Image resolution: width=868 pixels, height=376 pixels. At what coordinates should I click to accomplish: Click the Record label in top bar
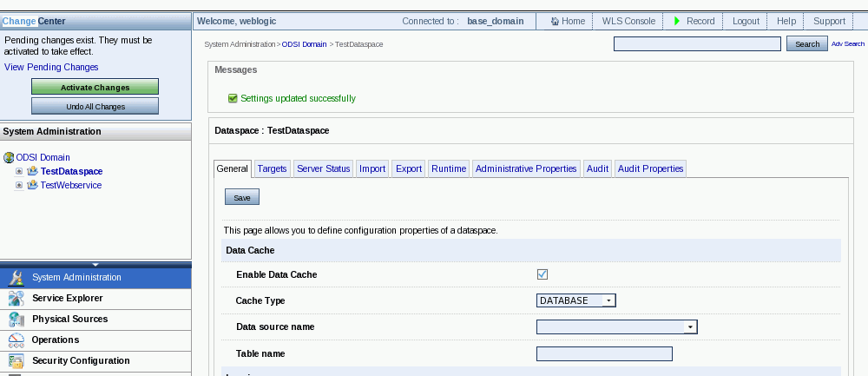click(700, 21)
